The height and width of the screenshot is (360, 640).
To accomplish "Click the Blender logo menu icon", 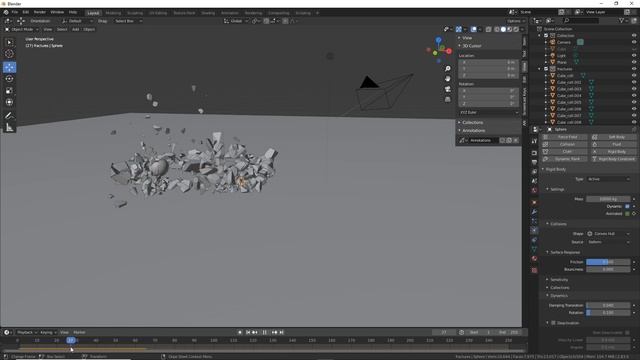I will 6,12.
